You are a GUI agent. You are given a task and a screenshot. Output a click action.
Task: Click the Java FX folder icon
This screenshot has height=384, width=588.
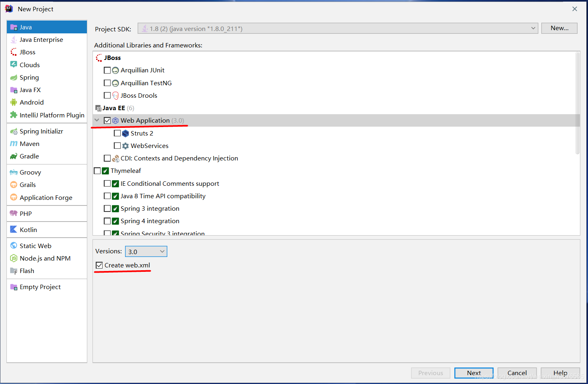[14, 90]
